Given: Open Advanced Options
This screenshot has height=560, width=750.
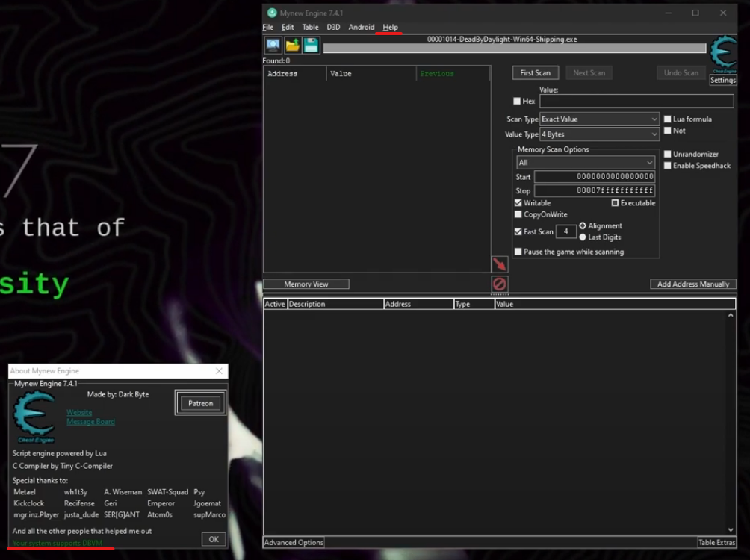Looking at the screenshot, I should [294, 542].
